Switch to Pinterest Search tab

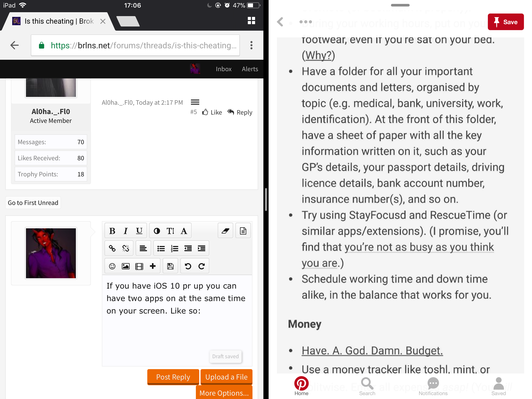(367, 386)
